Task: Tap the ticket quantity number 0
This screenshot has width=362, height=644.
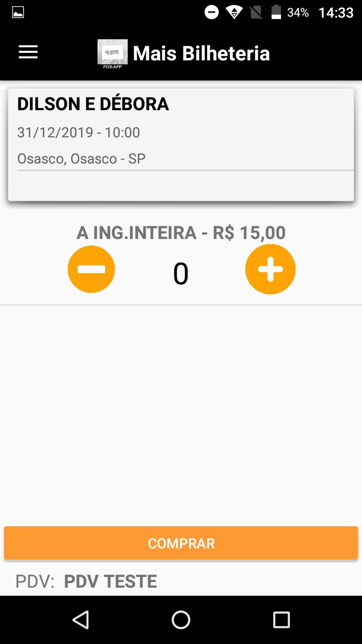Action: tap(181, 274)
